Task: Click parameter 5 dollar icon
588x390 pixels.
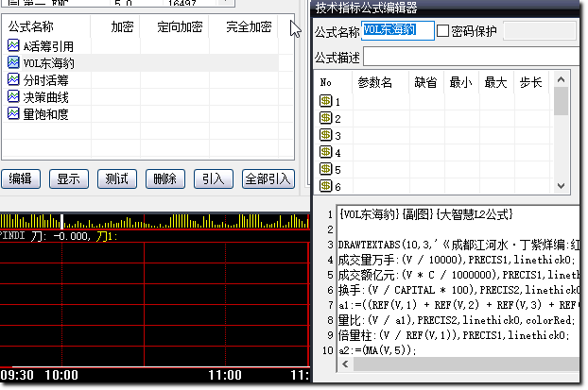Action: pyautogui.click(x=325, y=169)
